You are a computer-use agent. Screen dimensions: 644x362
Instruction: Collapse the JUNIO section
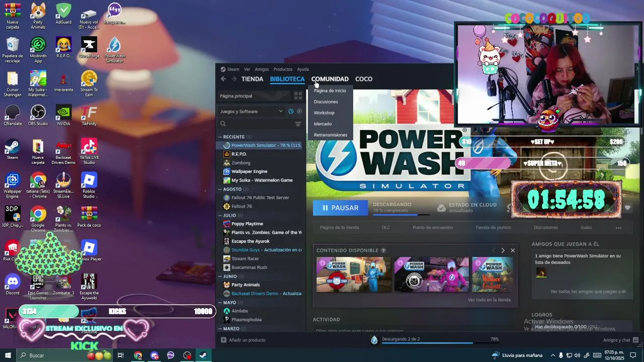pyautogui.click(x=220, y=276)
